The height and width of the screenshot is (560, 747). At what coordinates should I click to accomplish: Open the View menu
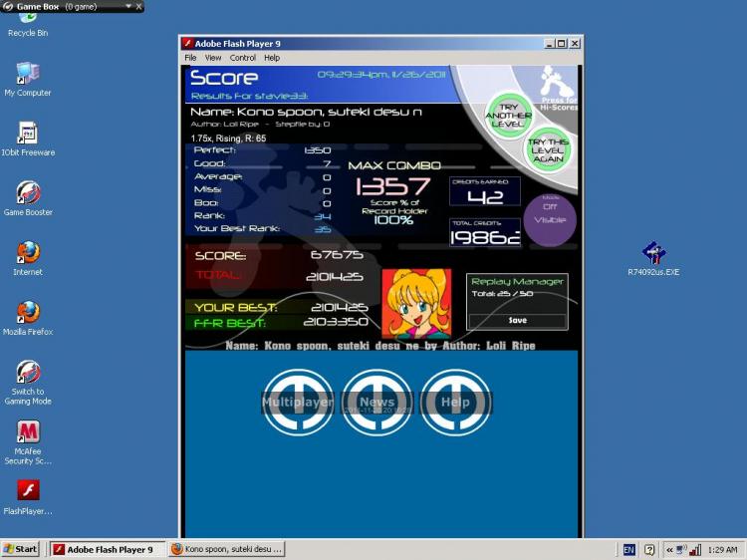click(x=213, y=58)
